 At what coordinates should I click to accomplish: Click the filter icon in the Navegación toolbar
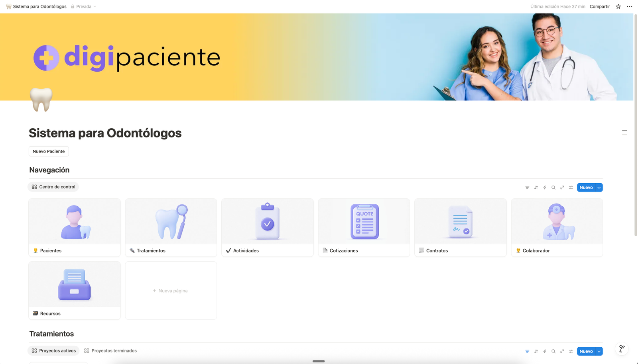pos(527,188)
